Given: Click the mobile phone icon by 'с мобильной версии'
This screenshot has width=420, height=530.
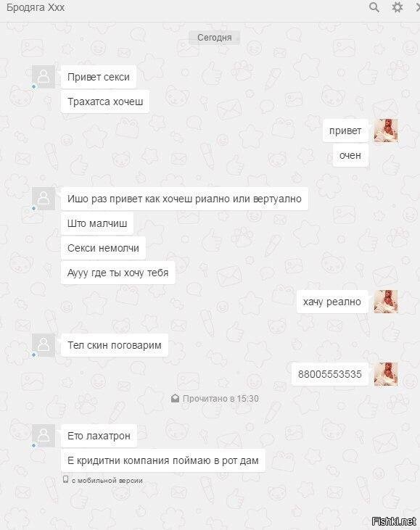Looking at the screenshot, I should 65,479.
